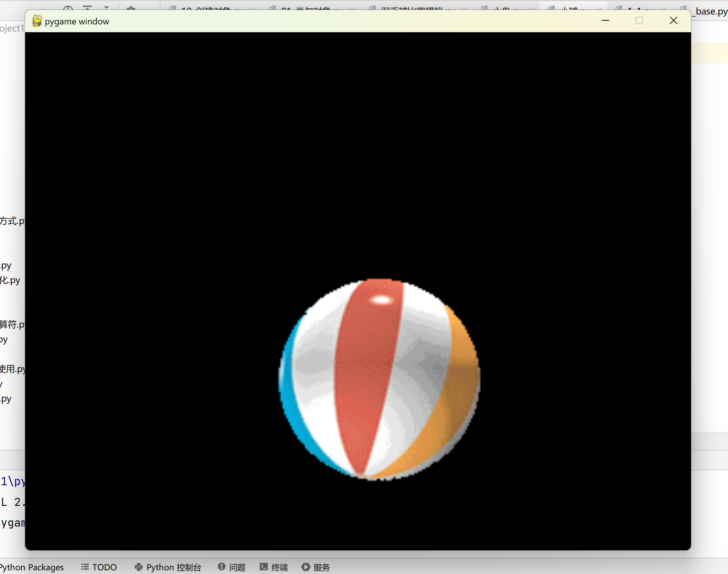This screenshot has height=574, width=728.
Task: Select the 化.py file in project tree
Action: pos(10,280)
